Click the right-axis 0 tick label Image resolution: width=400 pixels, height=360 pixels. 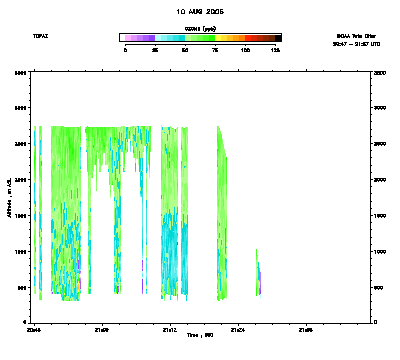[376, 322]
